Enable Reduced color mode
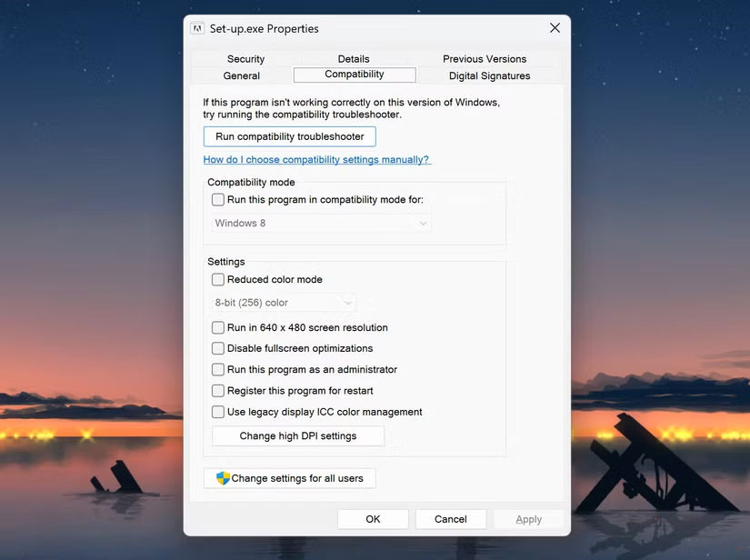The width and height of the screenshot is (750, 560). pyautogui.click(x=217, y=279)
